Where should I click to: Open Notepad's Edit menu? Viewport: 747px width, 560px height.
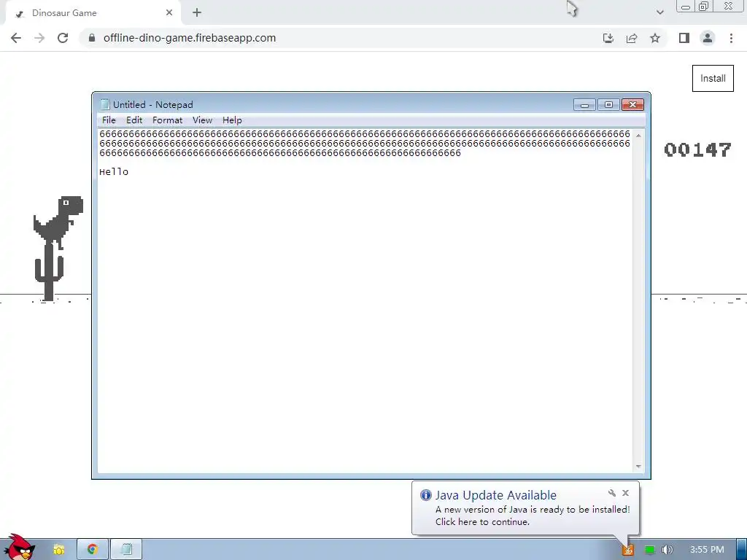tap(134, 120)
